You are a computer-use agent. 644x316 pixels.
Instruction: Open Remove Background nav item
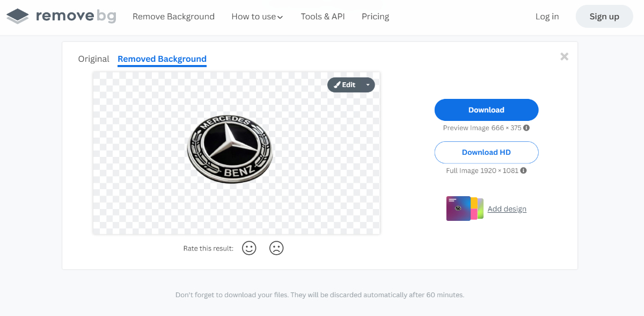[x=173, y=17]
